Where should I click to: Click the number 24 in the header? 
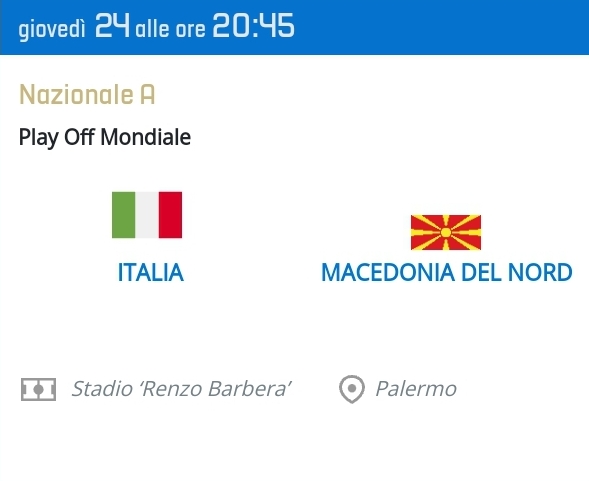tap(112, 26)
